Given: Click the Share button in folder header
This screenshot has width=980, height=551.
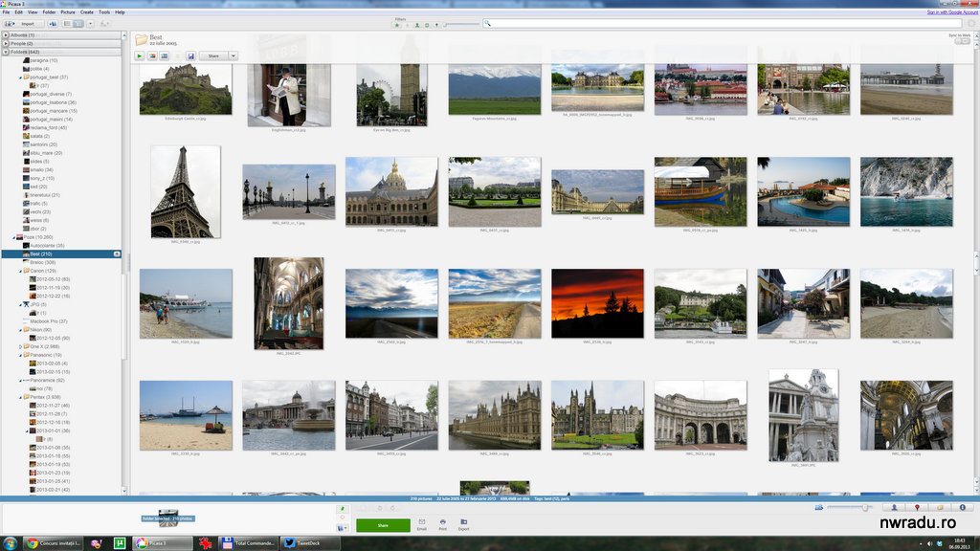Looking at the screenshot, I should (213, 55).
